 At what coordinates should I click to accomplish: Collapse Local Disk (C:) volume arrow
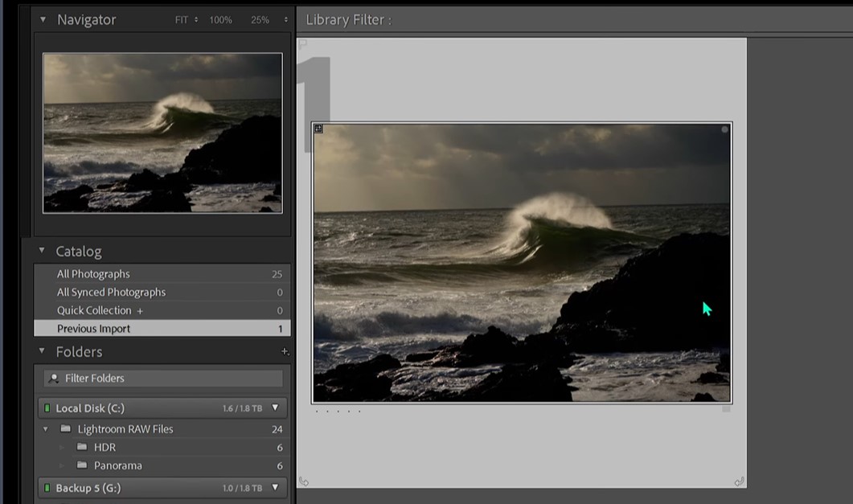click(275, 408)
